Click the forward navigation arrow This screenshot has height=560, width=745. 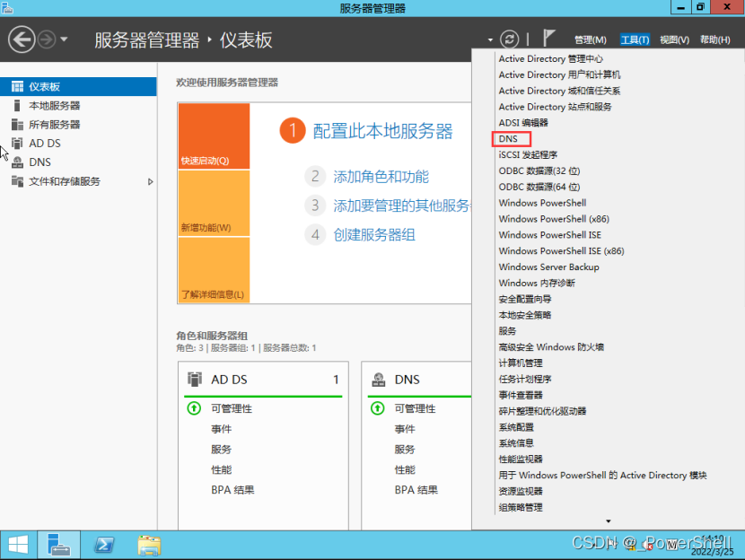click(47, 39)
